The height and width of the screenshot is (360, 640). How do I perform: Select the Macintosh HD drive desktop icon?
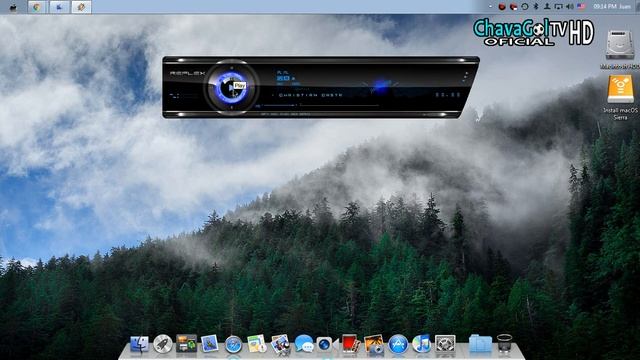[620, 49]
